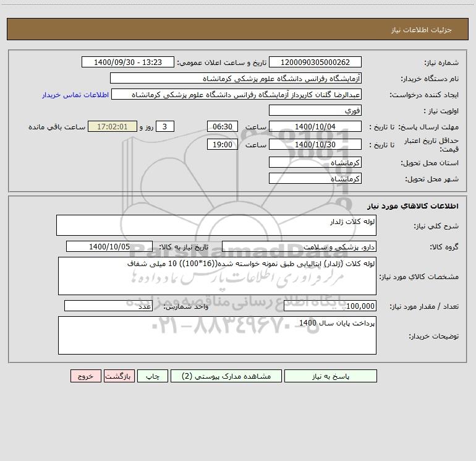Screen dimensions: 476x461
Task: Click the ایجاد کننده درخواست label
Action: [424, 95]
